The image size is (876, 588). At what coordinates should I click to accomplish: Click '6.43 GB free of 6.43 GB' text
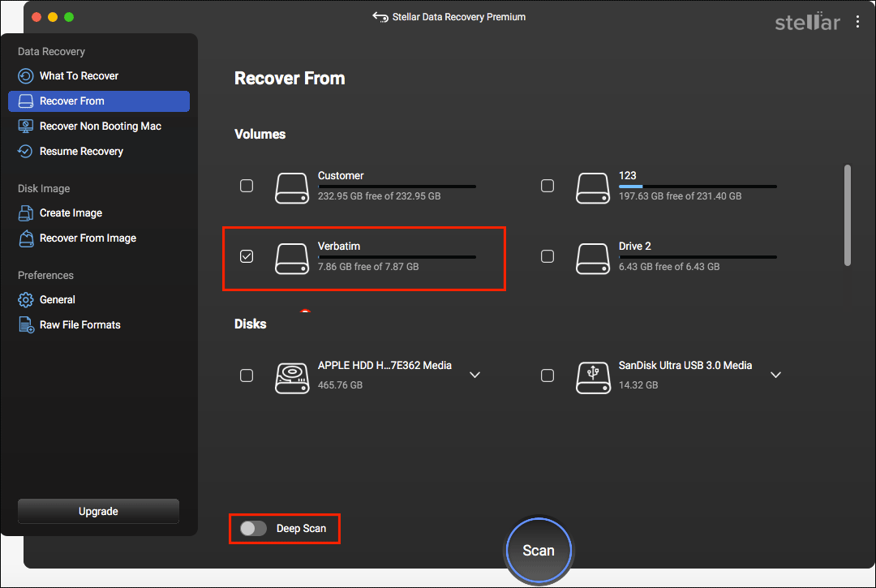[669, 267]
